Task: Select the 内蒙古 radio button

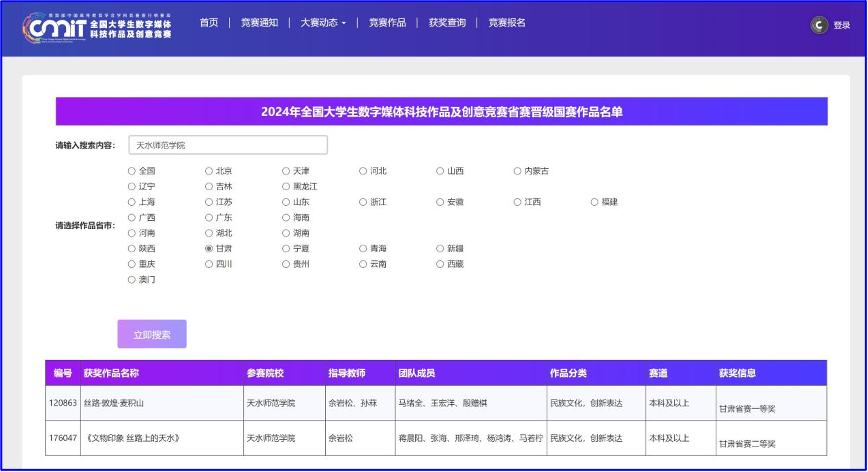Action: (x=517, y=171)
